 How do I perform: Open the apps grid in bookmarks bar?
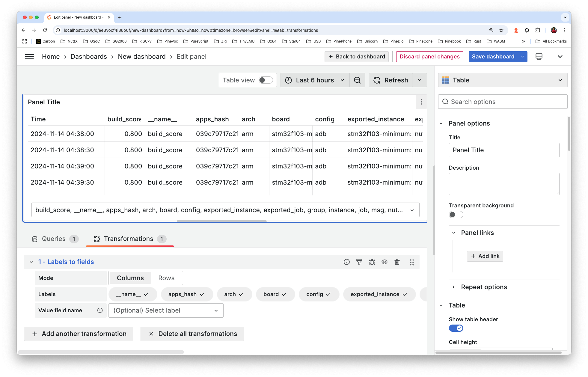point(25,41)
